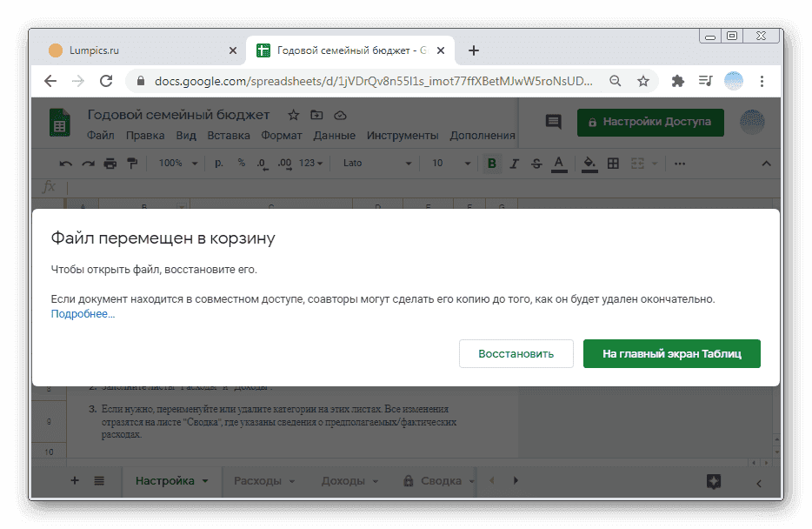This screenshot has height=529, width=812.
Task: Add a new sheet with plus icon
Action: 74,480
